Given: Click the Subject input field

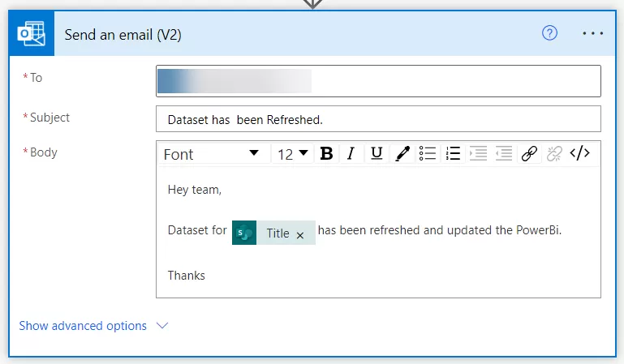Looking at the screenshot, I should click(378, 119).
